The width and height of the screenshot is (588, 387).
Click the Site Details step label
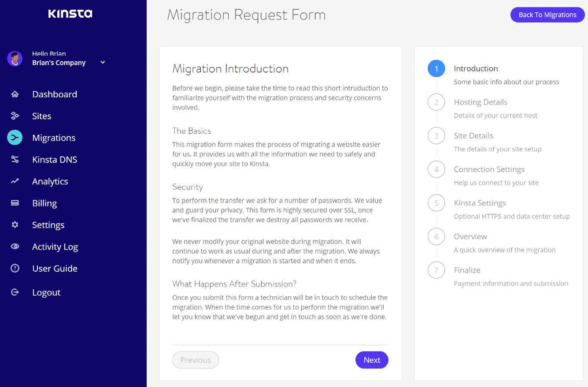[x=473, y=136]
